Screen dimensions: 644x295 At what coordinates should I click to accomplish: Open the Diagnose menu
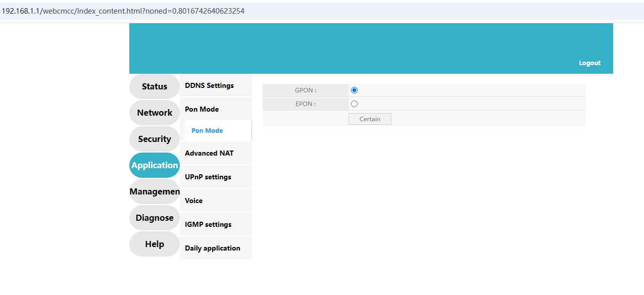click(x=154, y=217)
